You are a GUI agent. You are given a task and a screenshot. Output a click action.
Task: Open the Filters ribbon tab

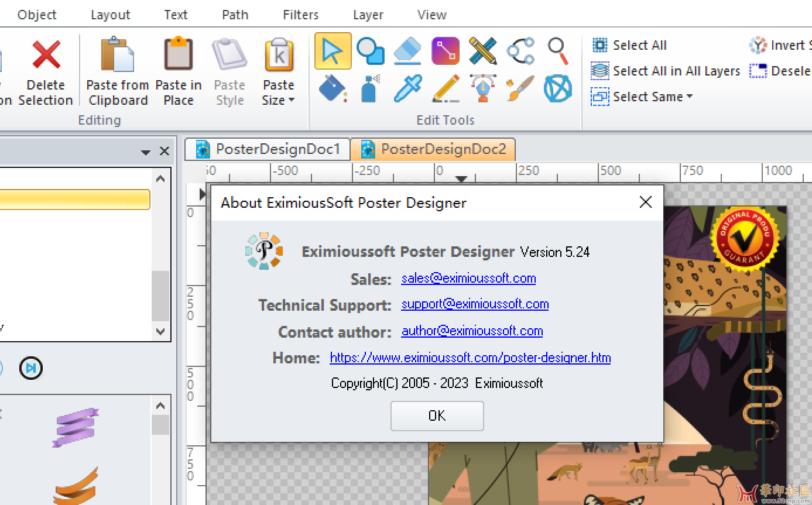(300, 15)
